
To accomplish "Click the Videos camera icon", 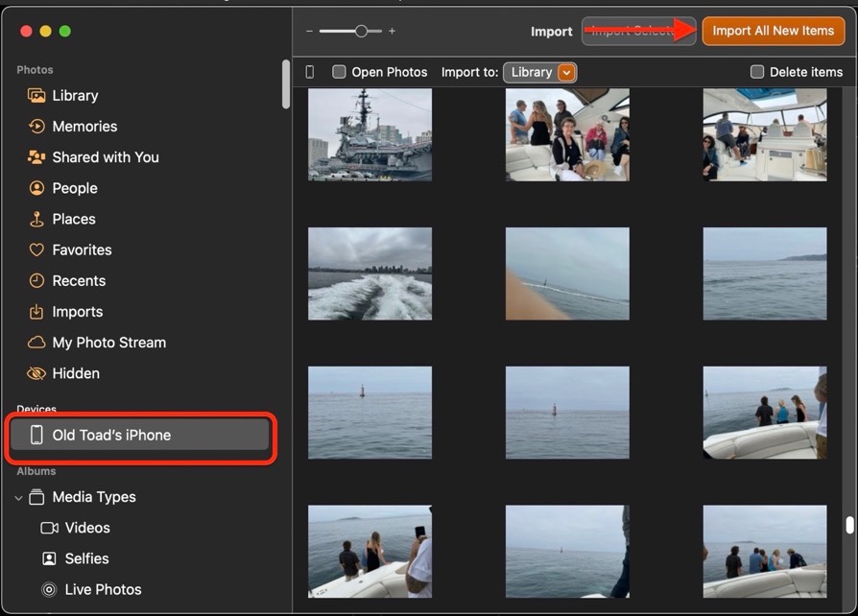I will pos(49,528).
